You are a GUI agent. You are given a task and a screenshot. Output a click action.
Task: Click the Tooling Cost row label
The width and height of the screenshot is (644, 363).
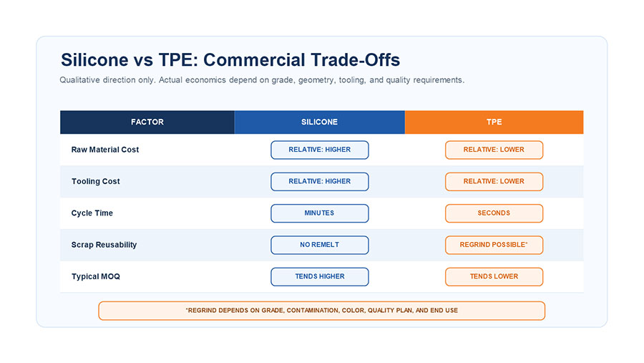(x=96, y=181)
